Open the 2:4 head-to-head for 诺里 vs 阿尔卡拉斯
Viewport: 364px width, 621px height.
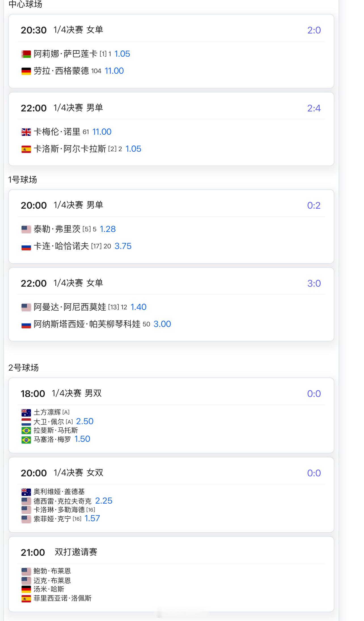pos(314,108)
